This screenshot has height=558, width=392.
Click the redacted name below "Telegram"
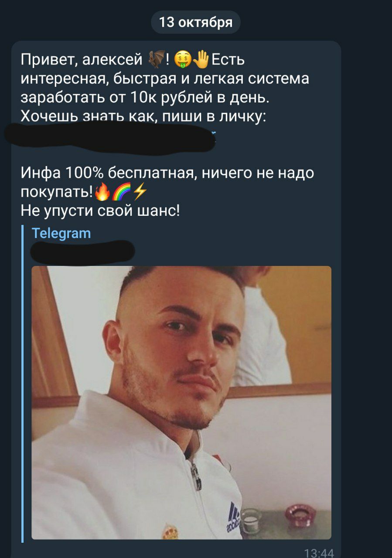[83, 252]
